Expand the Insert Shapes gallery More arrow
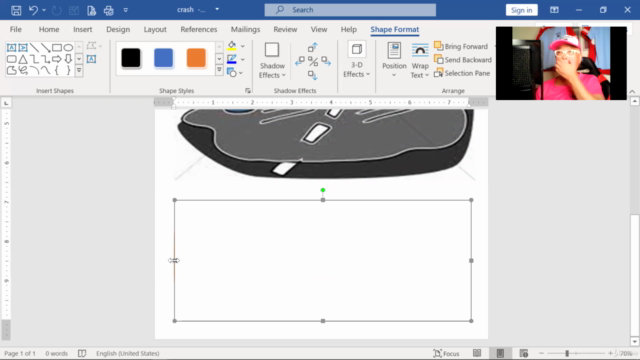Screen dimensions: 640x360 click(x=79, y=71)
